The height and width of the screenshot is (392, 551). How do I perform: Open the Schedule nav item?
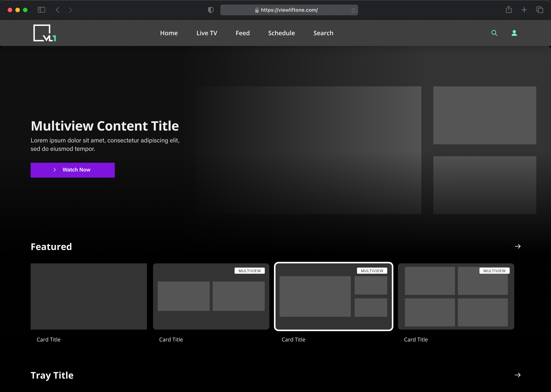(x=281, y=33)
